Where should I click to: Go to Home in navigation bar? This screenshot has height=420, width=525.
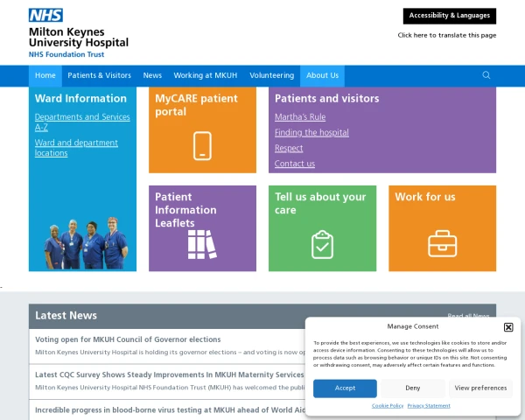pyautogui.click(x=45, y=75)
